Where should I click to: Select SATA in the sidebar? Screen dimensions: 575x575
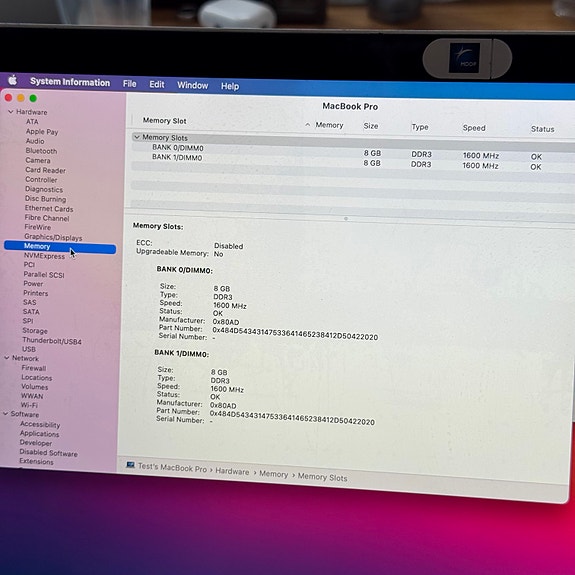pos(31,312)
